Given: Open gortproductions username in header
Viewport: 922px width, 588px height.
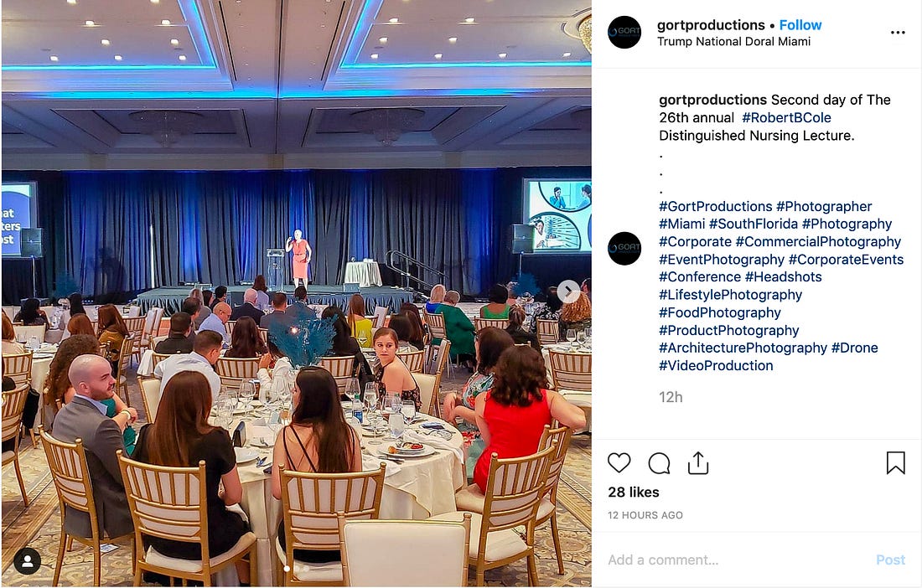Looking at the screenshot, I should 711,25.
